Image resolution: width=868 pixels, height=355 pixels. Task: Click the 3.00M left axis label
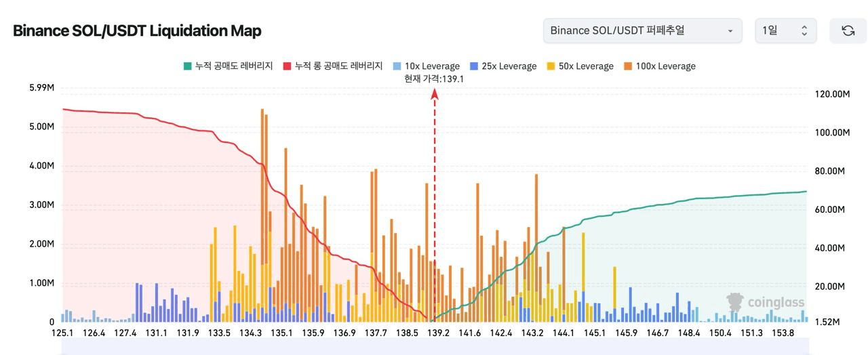point(42,205)
